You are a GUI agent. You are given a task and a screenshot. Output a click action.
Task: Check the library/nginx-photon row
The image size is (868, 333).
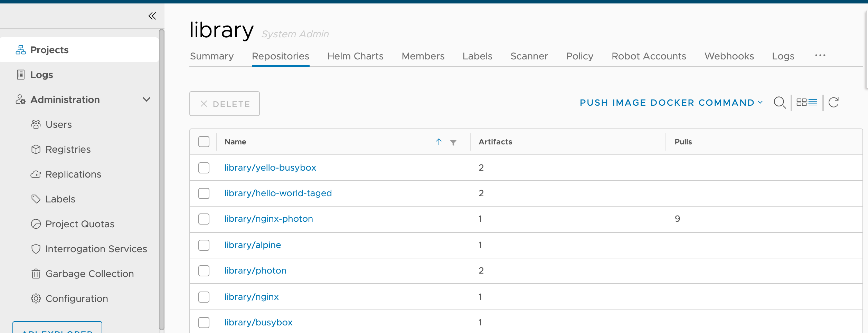[204, 219]
